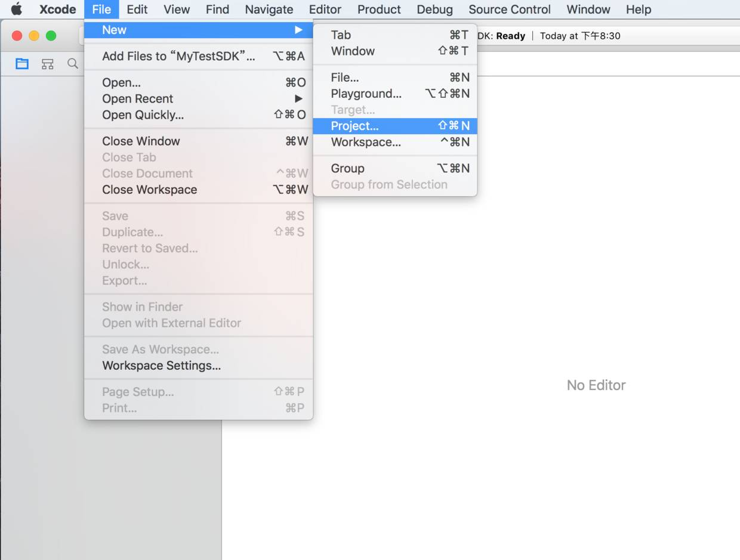Select New Group submenu item

point(395,168)
